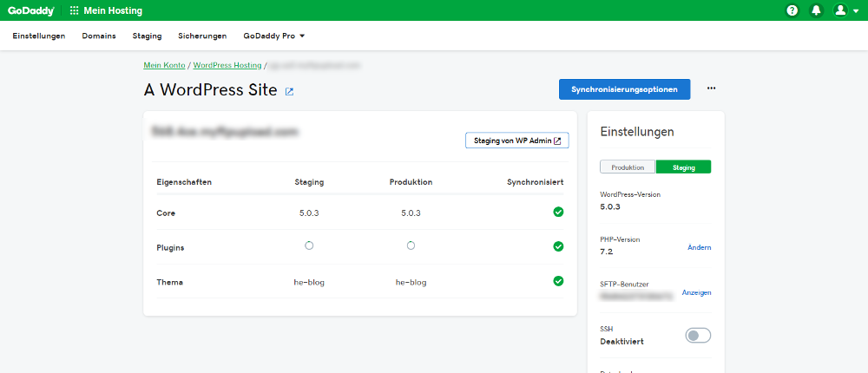Click the Synchronisierungsoptionen button
Screen dimensions: 868x373
pos(624,89)
